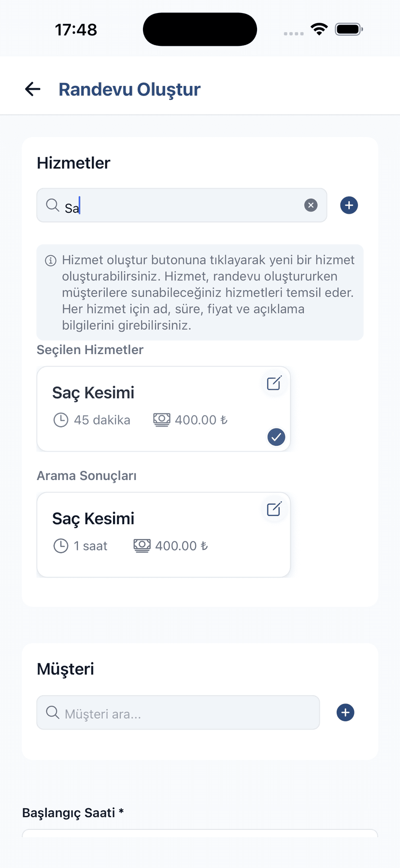Open the edit icon on selected Saç Kesimi card
Image resolution: width=400 pixels, height=868 pixels.
pos(274,383)
